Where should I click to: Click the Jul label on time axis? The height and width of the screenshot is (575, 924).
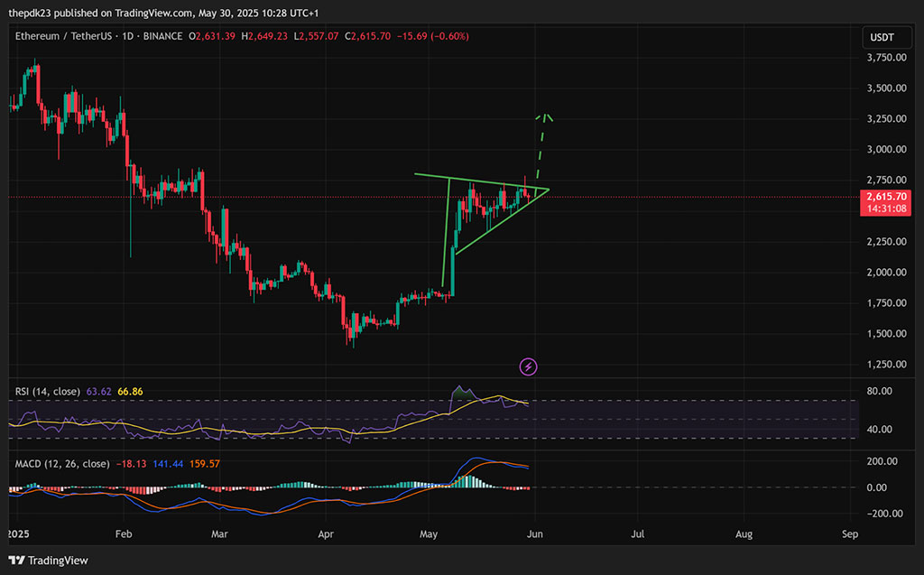coord(637,533)
